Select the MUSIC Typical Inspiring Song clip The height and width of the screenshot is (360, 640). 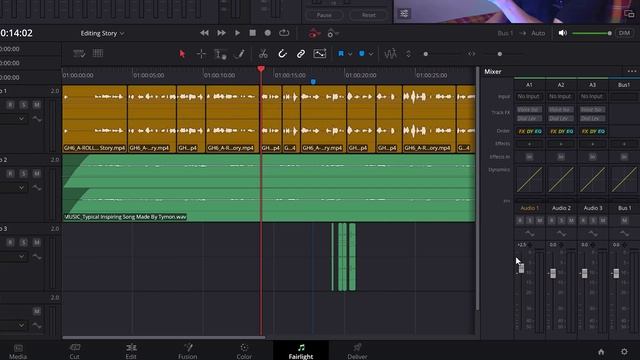269,188
